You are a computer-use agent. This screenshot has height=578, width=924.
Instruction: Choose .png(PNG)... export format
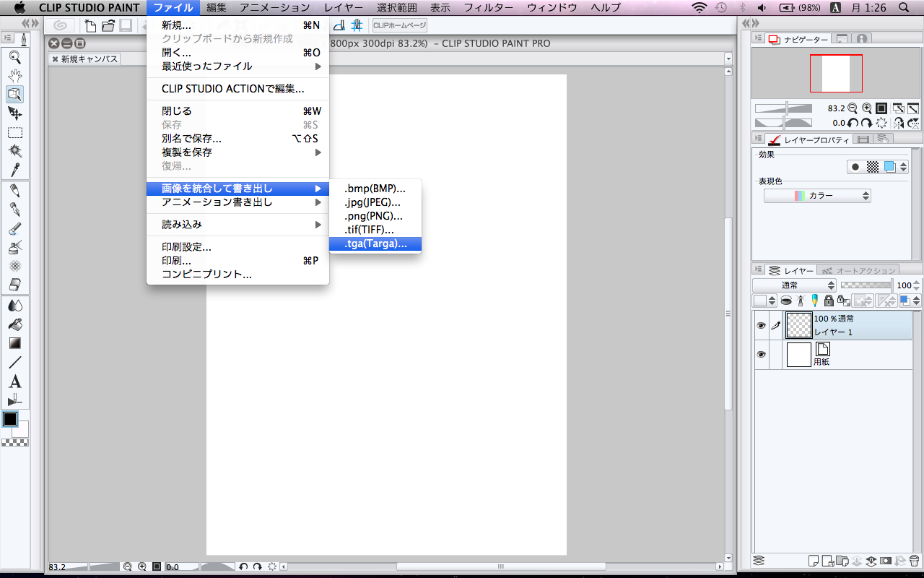click(375, 216)
